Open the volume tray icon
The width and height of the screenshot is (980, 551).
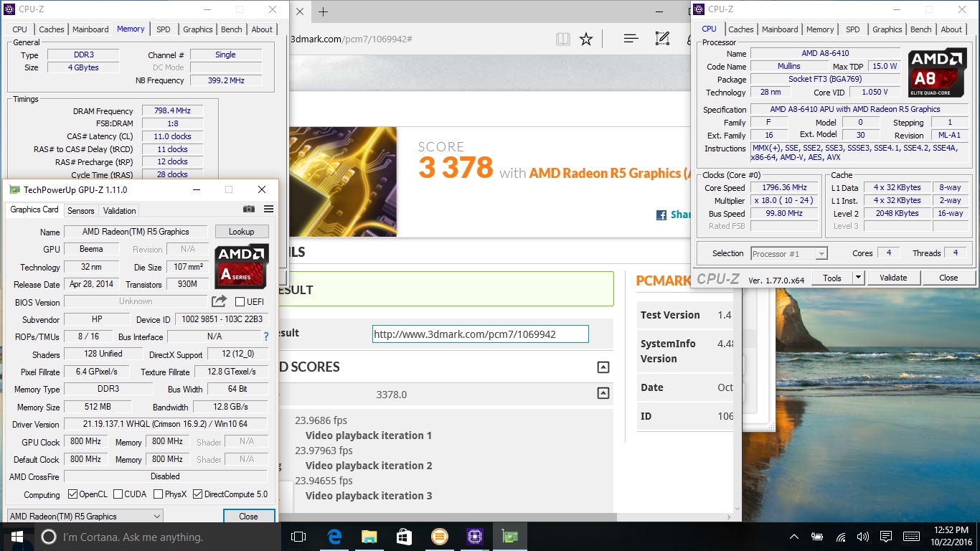coord(863,537)
